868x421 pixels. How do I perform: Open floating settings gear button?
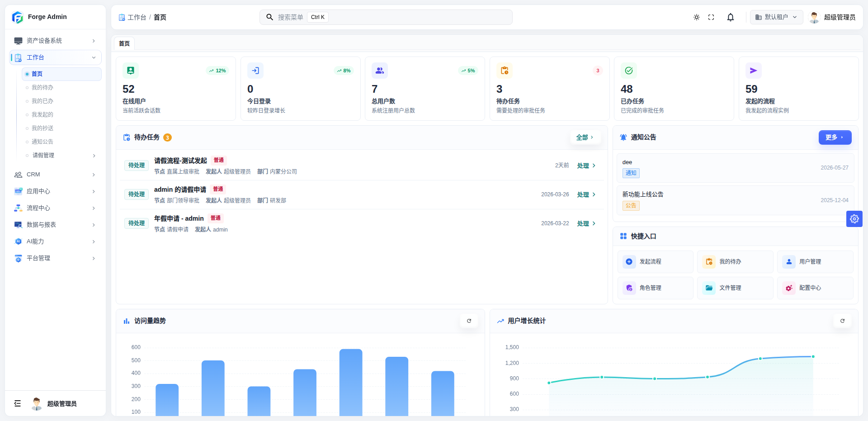854,219
